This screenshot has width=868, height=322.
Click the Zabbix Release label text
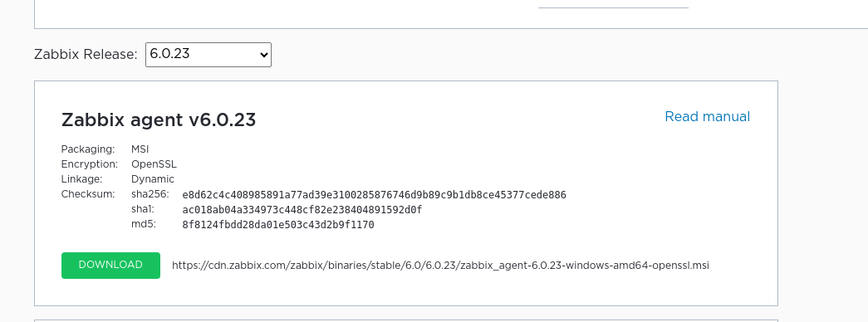tap(86, 55)
